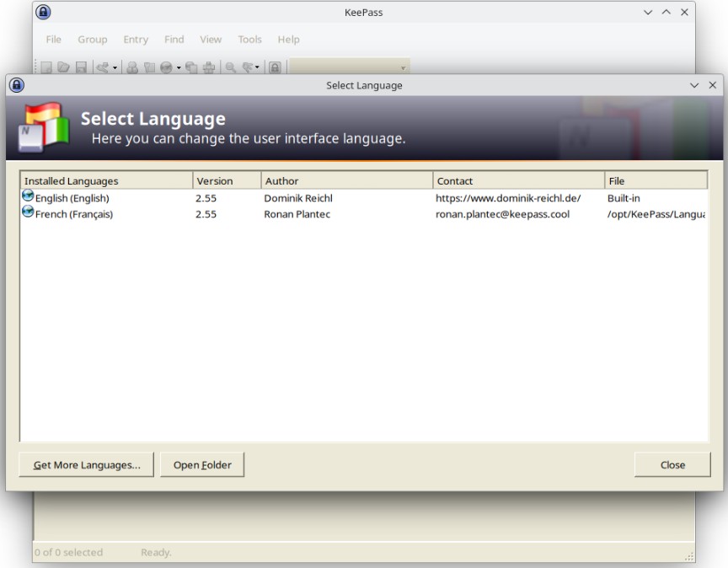Image resolution: width=728 pixels, height=568 pixels.
Task: Sort by Version column header
Action: [227, 180]
